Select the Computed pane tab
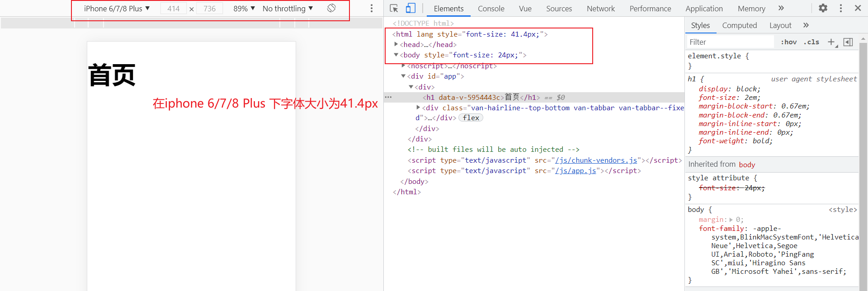 (x=739, y=25)
